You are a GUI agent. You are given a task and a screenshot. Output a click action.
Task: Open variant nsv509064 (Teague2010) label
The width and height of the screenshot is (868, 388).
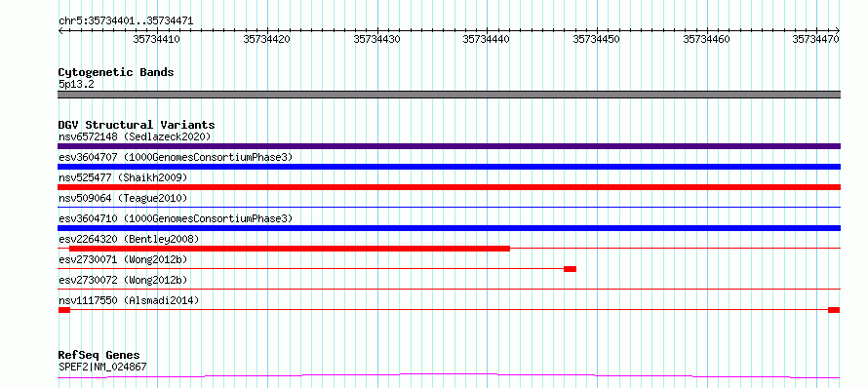[x=123, y=198]
